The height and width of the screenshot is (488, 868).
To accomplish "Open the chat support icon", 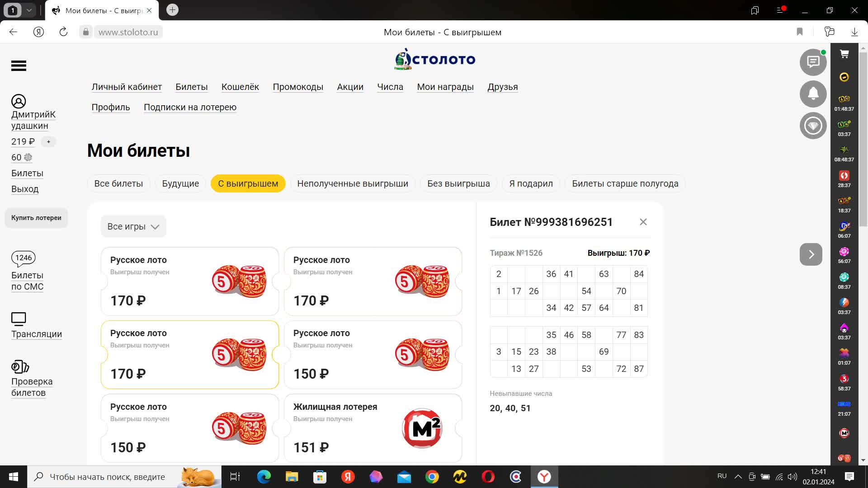I will coord(813,62).
